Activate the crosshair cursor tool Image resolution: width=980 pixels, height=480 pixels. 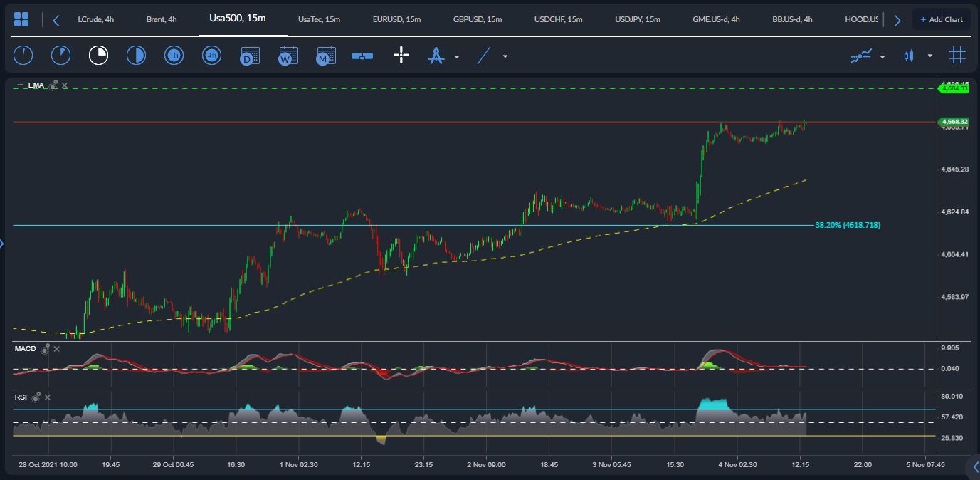coord(401,56)
